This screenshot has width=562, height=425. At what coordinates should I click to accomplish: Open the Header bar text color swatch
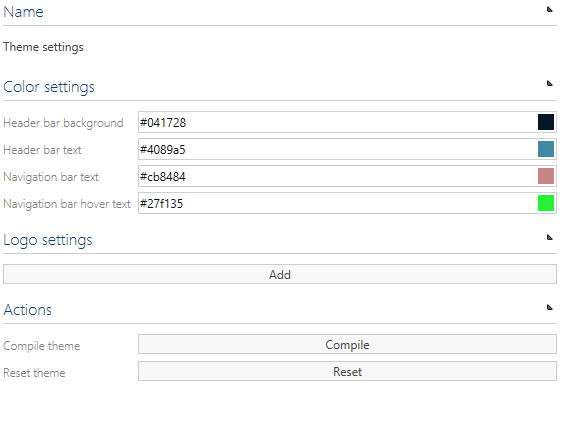[546, 149]
